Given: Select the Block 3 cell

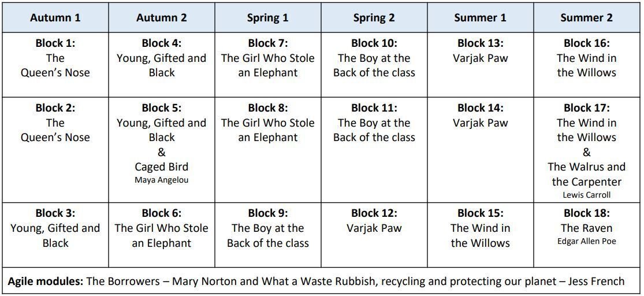Looking at the screenshot, I should [55, 235].
